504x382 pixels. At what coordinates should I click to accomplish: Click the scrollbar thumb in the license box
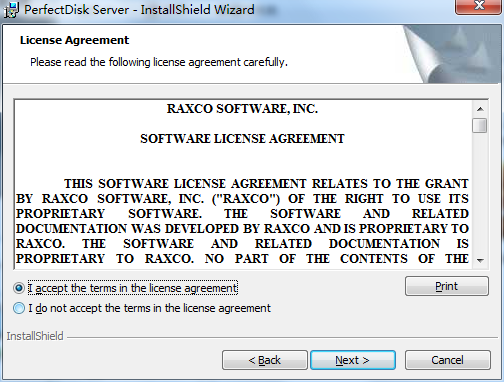(480, 126)
